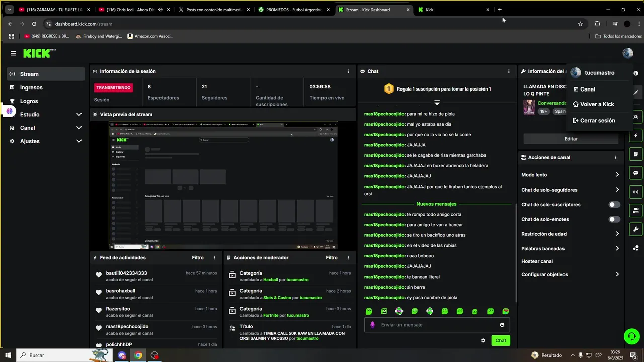Open Chrome from the Windows taskbar
The image size is (644, 362).
click(x=138, y=355)
